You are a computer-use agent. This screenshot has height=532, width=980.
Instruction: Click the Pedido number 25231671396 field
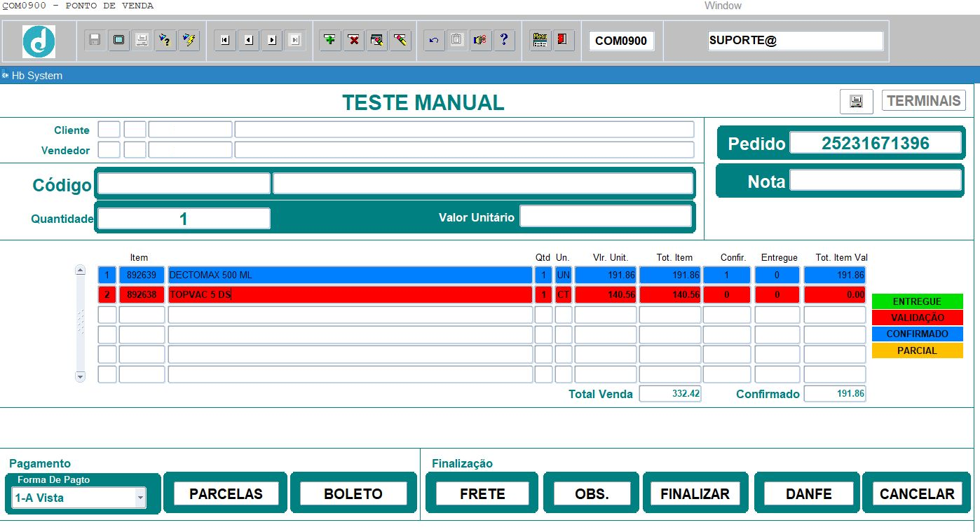pos(876,143)
